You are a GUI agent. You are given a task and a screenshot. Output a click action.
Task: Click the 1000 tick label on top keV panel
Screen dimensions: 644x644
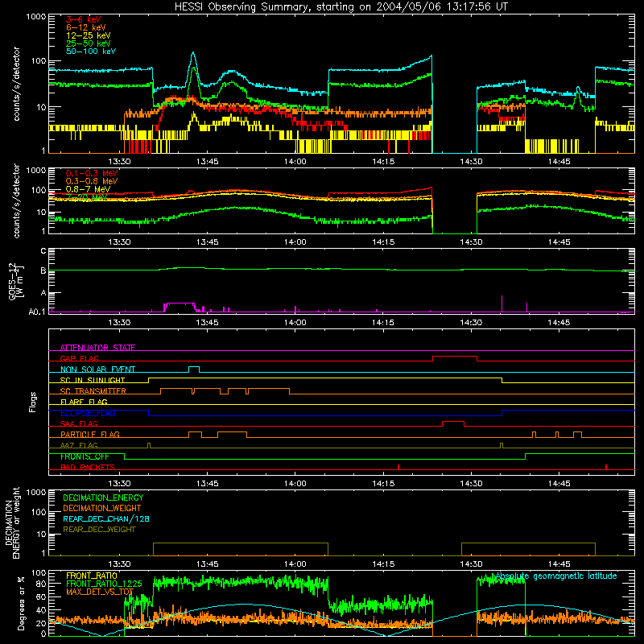pos(36,17)
